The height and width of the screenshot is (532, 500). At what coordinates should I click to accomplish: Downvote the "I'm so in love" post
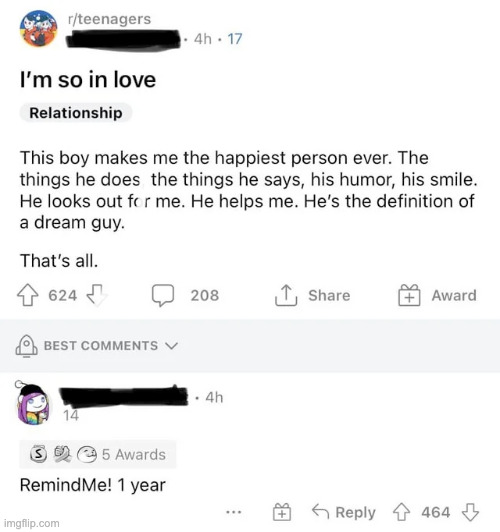(x=97, y=295)
